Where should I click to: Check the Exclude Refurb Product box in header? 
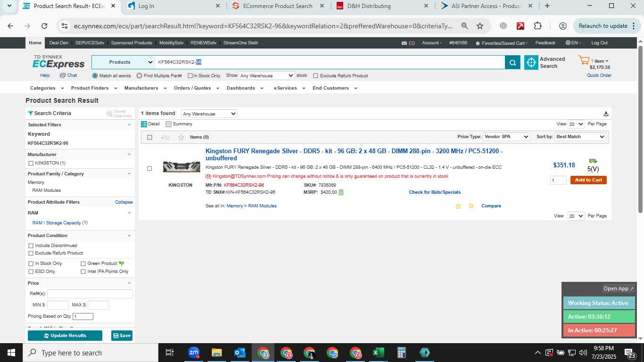316,75
